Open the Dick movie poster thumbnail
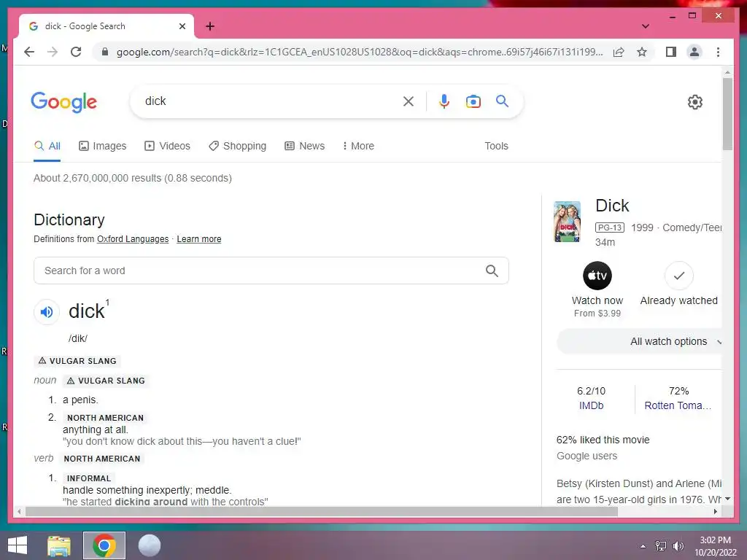747x560 pixels. (x=567, y=222)
